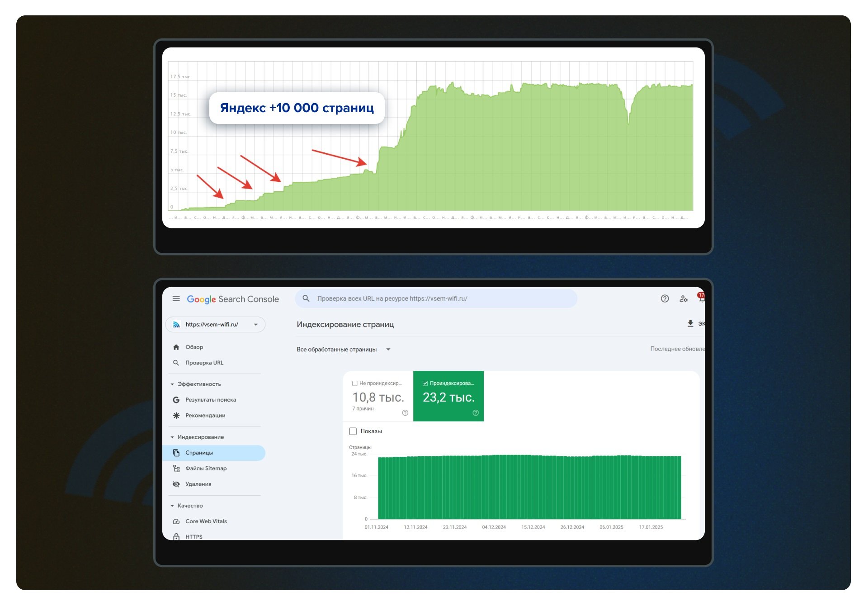The height and width of the screenshot is (606, 868).
Task: Click help icon in the indexed card
Action: tap(476, 413)
